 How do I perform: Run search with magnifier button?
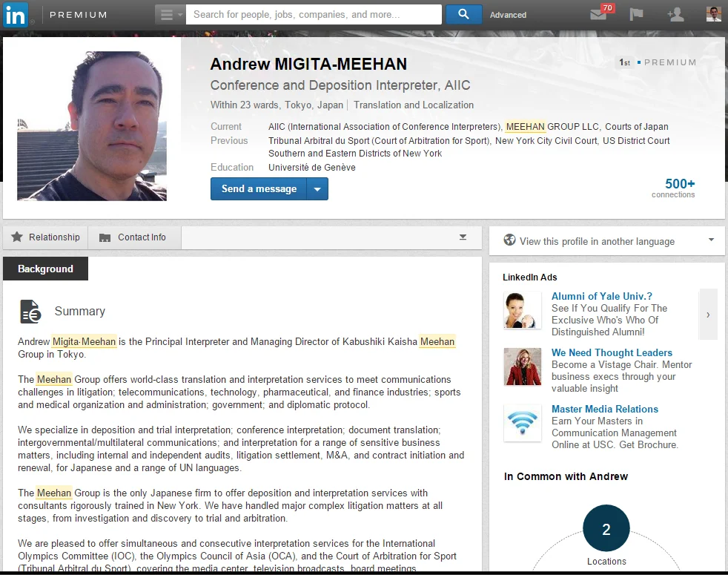[463, 14]
